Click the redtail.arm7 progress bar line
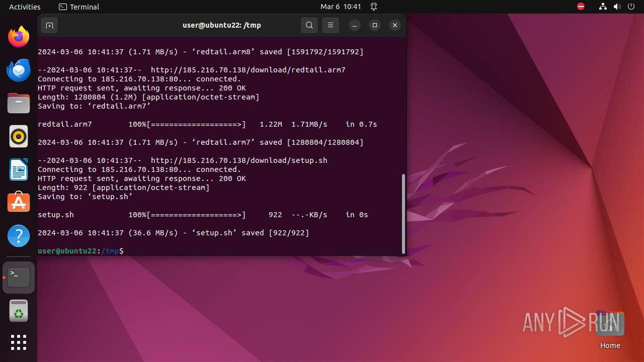Screen dimensions: 644x362 click(x=207, y=124)
